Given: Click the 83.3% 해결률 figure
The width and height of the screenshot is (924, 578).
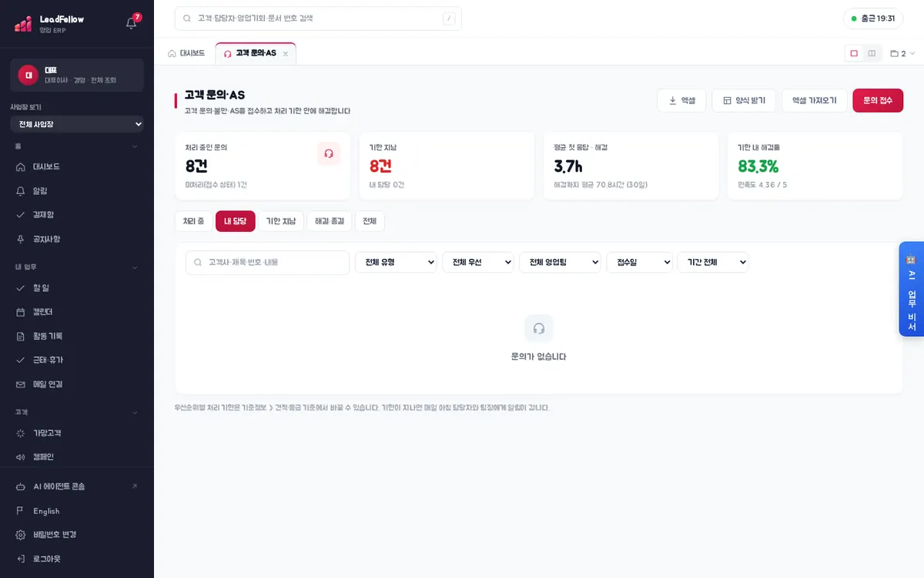Looking at the screenshot, I should click(x=758, y=166).
